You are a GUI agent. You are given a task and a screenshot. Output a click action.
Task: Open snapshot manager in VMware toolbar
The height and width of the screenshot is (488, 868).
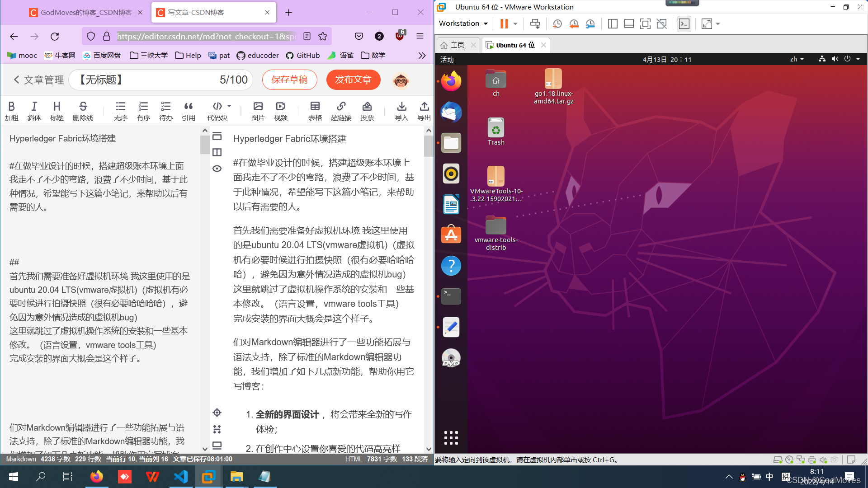[x=590, y=23]
